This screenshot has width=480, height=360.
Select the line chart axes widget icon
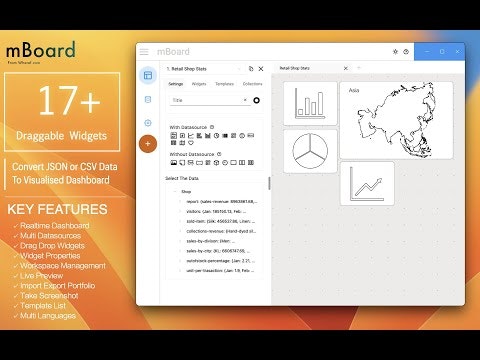(x=191, y=135)
